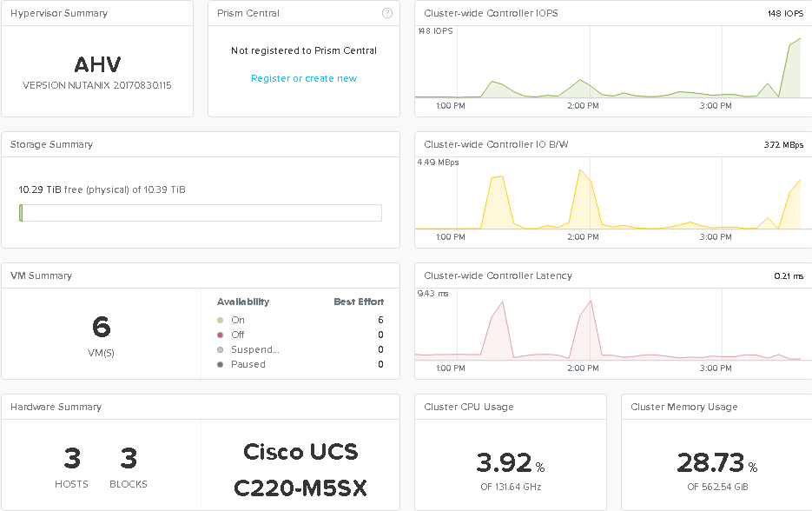This screenshot has width=812, height=511.
Task: Open the Register or create new link
Action: click(x=304, y=78)
